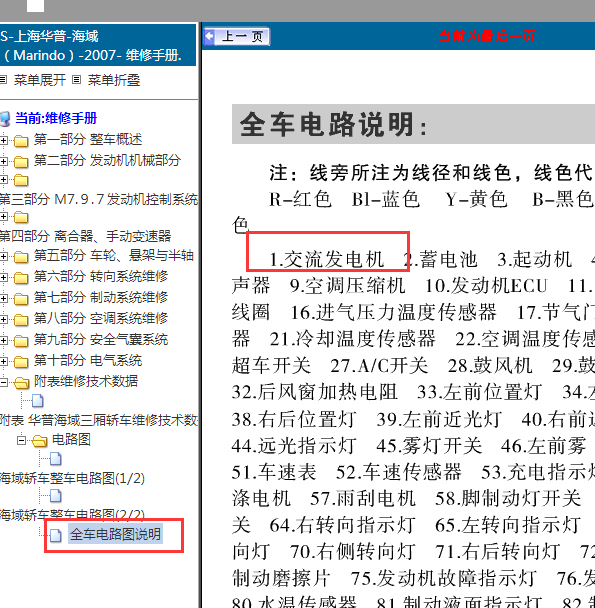Click folder icon of 第八部分 空调系统维修

[21, 320]
